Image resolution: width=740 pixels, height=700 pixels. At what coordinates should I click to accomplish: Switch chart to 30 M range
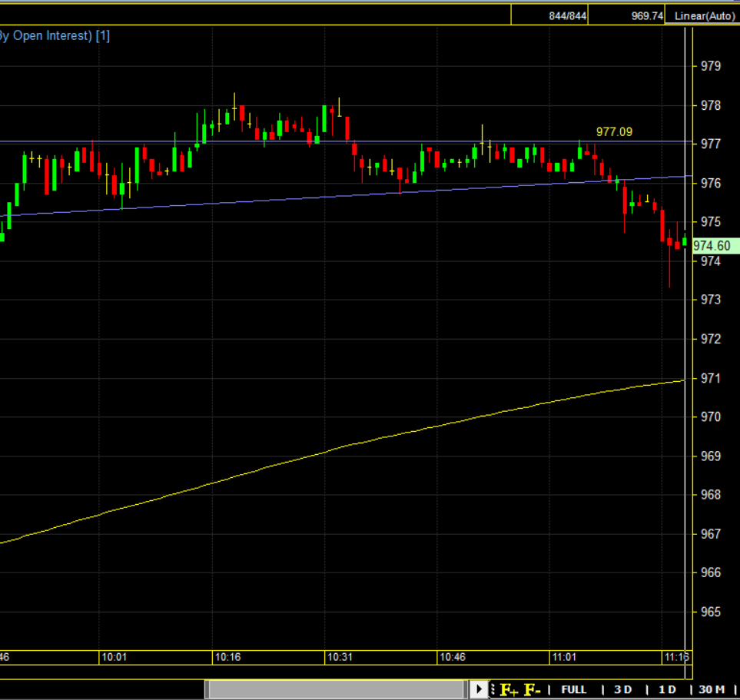coord(712,689)
